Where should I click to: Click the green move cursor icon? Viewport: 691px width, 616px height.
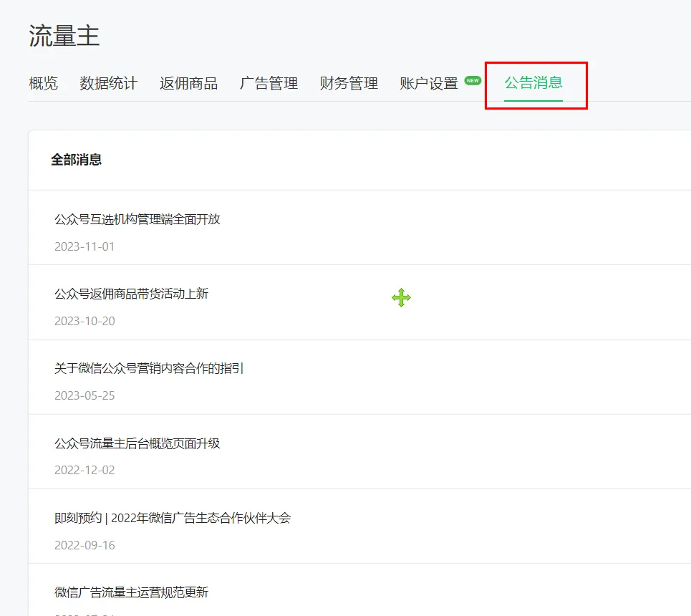coord(402,297)
